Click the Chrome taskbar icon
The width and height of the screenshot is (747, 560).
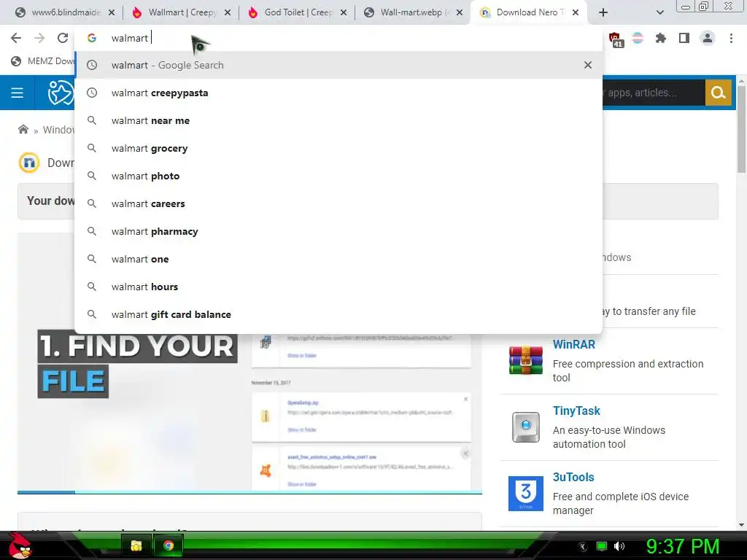click(x=169, y=545)
